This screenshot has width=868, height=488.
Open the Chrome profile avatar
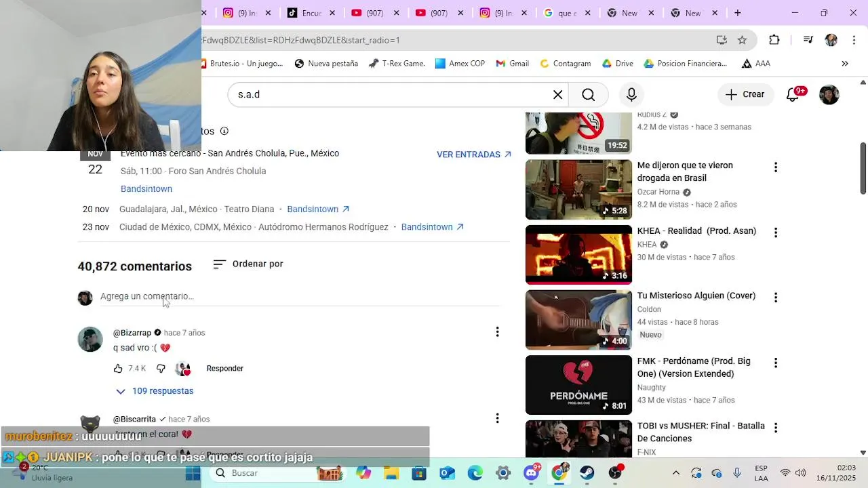pos(831,40)
